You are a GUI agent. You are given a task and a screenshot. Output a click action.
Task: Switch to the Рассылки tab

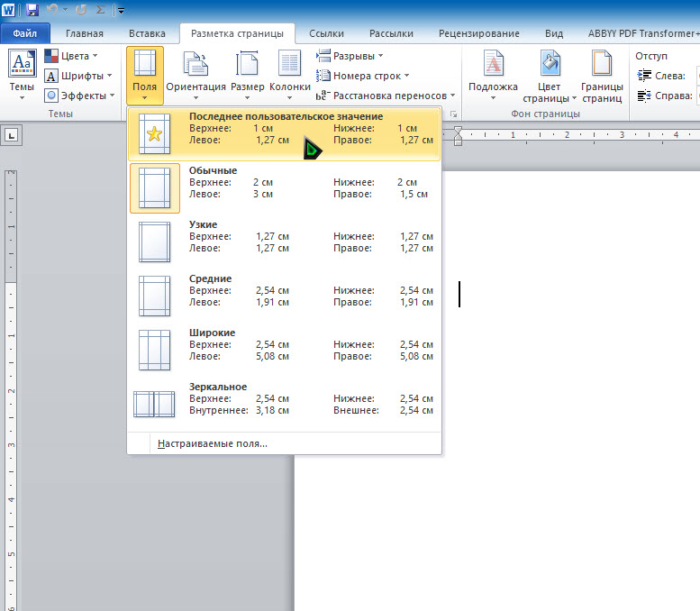391,33
